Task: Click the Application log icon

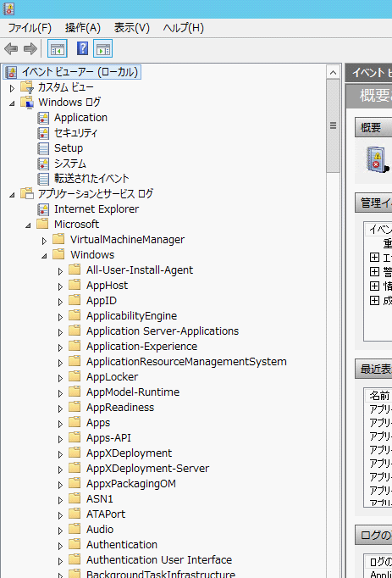Action: [43, 118]
